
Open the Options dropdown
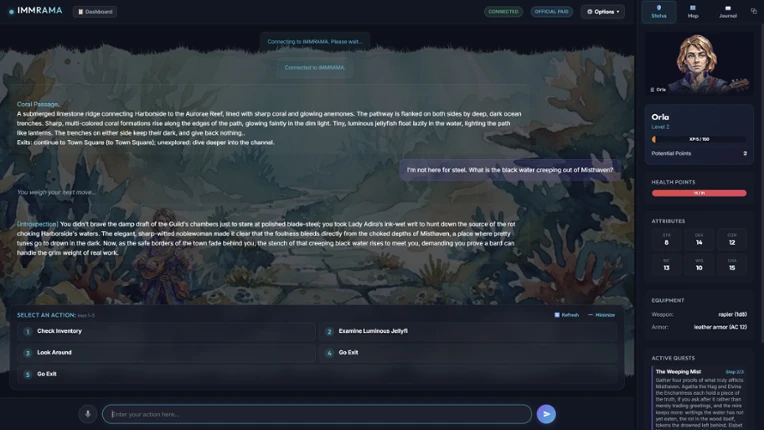tap(603, 12)
